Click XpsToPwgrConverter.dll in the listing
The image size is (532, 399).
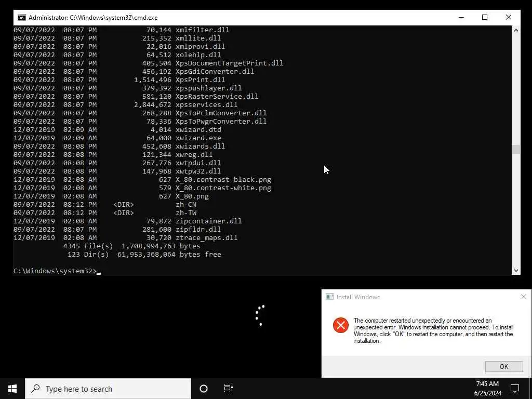tap(221, 121)
